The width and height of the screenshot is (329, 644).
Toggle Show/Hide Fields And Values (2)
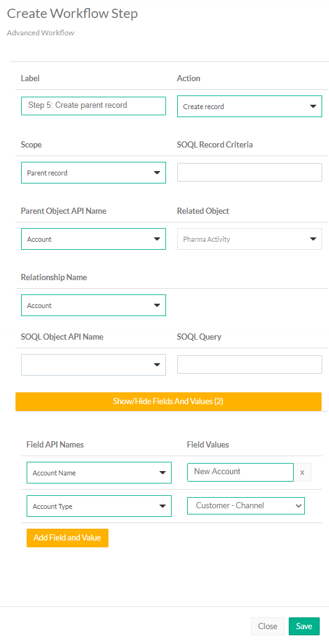(169, 402)
